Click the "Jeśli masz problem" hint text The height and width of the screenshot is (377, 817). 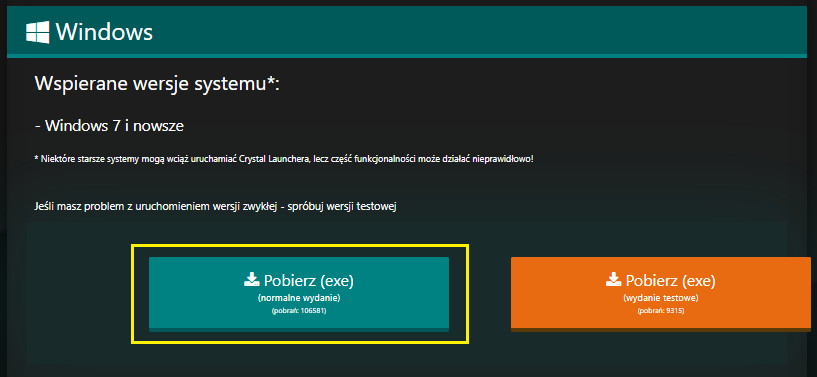pos(216,207)
